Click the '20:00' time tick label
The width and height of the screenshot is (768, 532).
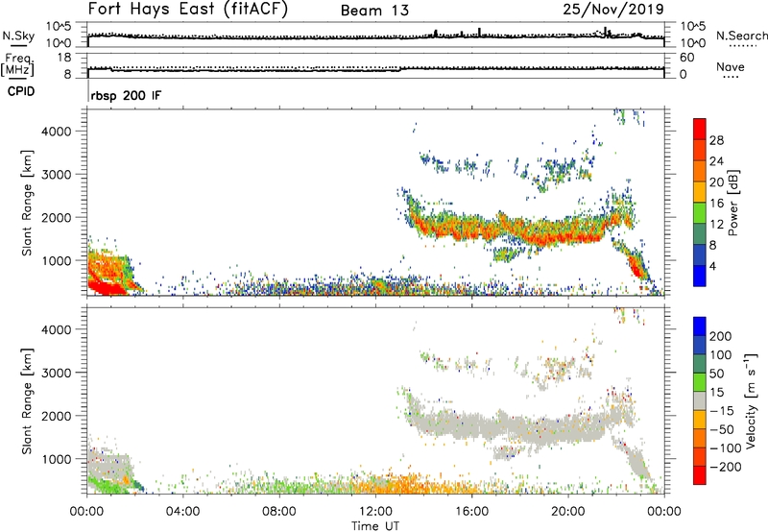click(567, 511)
